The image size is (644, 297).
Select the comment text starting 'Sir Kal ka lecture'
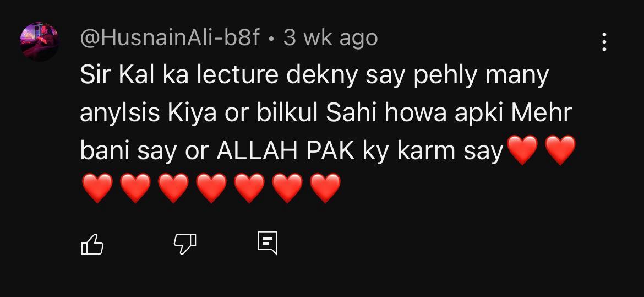[x=328, y=132]
